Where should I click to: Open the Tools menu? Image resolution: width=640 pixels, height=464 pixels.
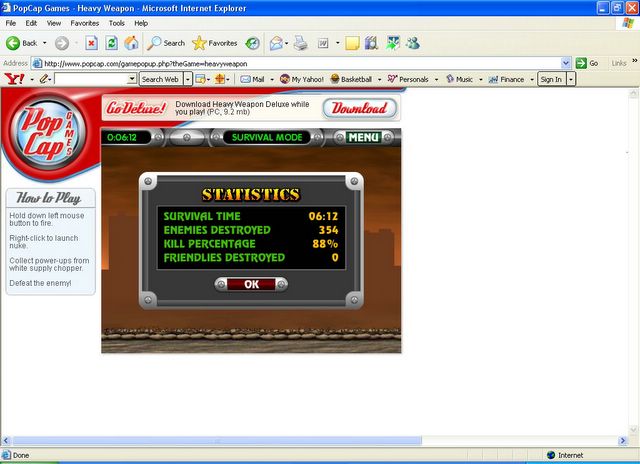(116, 23)
